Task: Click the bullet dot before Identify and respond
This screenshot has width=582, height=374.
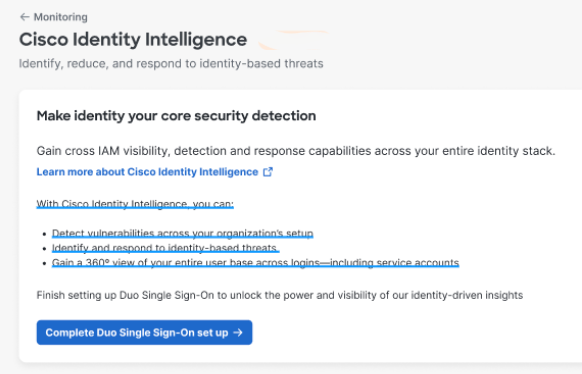Action: [x=45, y=249]
